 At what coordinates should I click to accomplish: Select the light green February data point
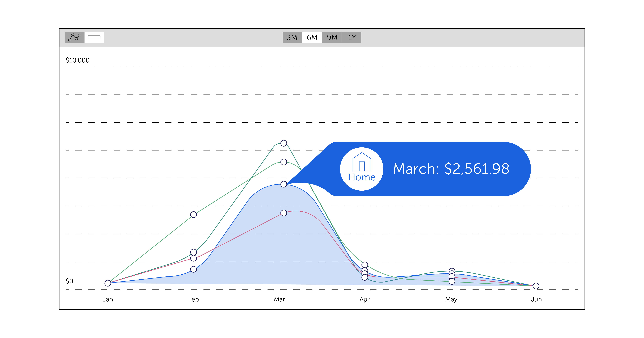tap(193, 215)
